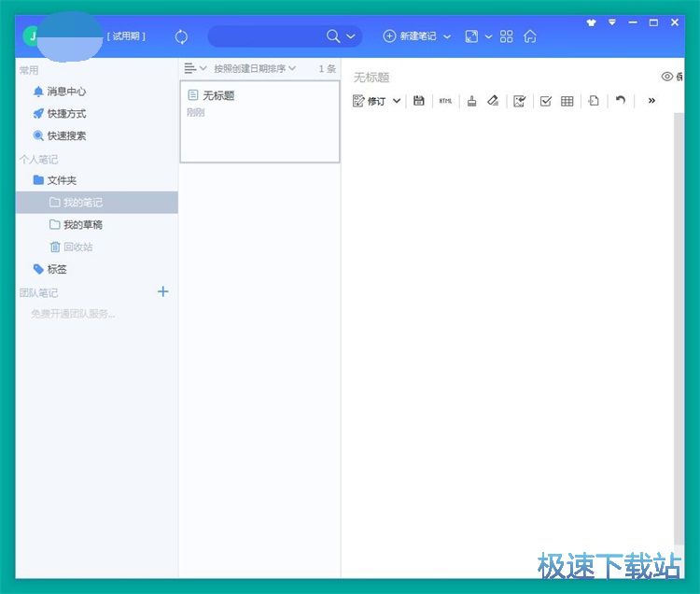Screen dimensions: 700x594
Task: Open the dropdown next to fullscreen icon
Action: (x=488, y=36)
